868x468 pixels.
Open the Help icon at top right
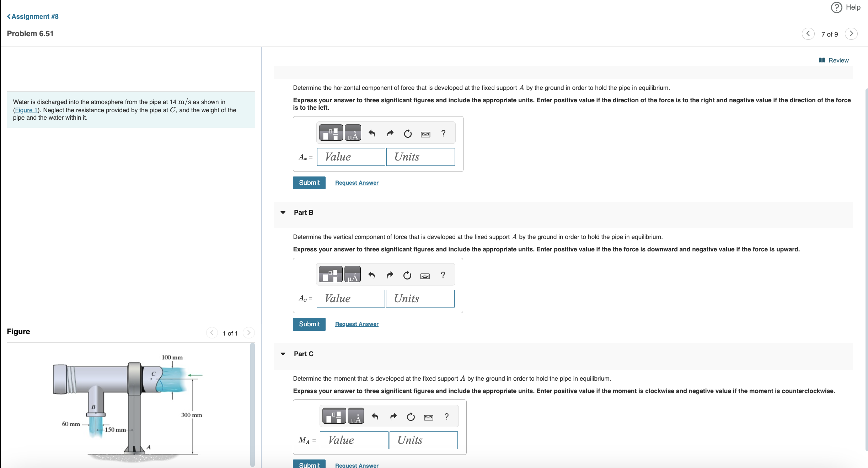click(836, 7)
